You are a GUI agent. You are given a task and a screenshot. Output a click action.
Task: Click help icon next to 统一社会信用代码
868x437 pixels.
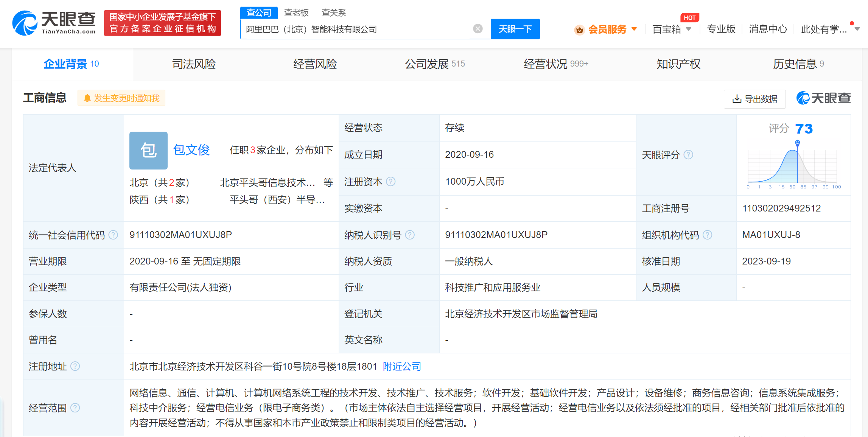click(x=113, y=235)
